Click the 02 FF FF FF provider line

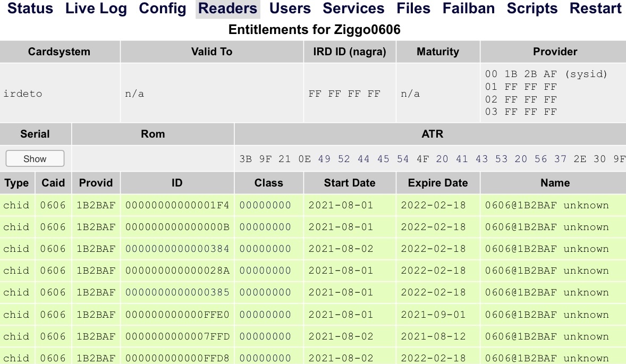coord(521,100)
